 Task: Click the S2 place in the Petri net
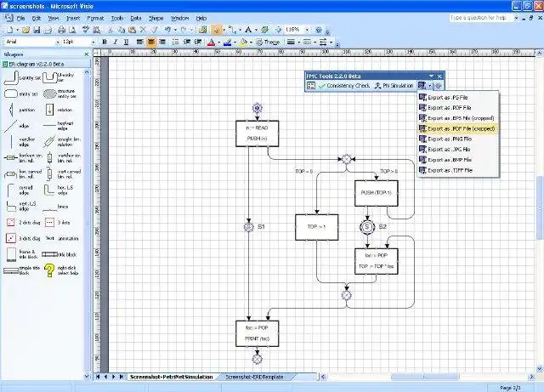point(367,227)
